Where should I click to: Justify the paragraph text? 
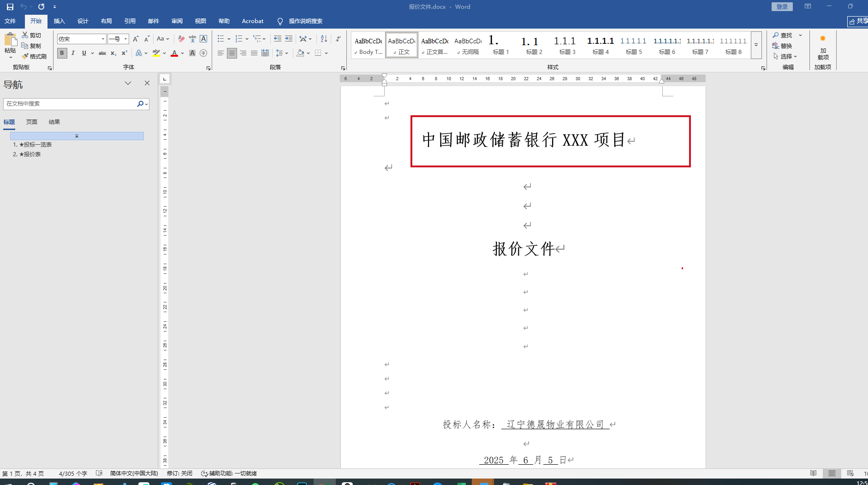pos(254,53)
